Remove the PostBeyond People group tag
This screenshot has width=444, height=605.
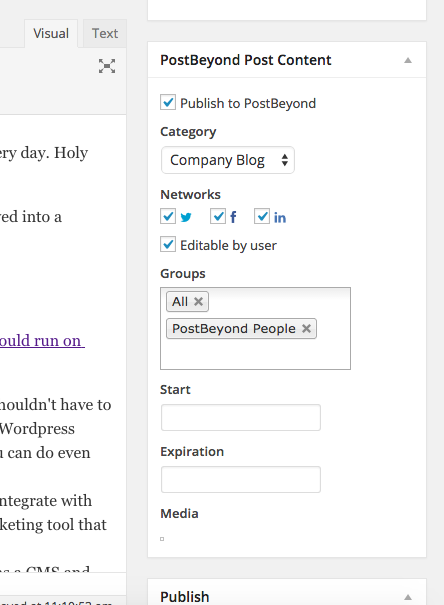(x=306, y=328)
